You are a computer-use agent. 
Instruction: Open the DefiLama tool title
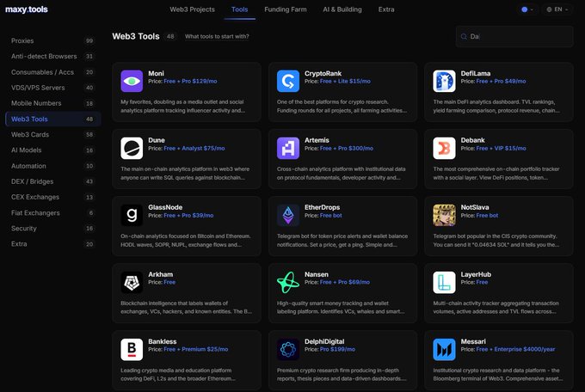475,73
